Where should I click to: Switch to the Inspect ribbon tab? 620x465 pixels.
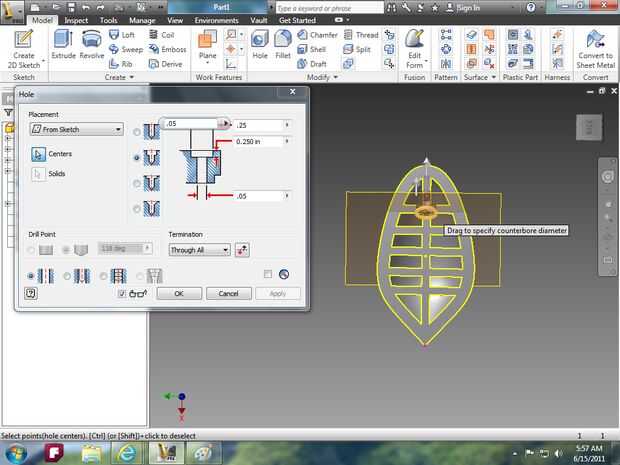click(76, 20)
